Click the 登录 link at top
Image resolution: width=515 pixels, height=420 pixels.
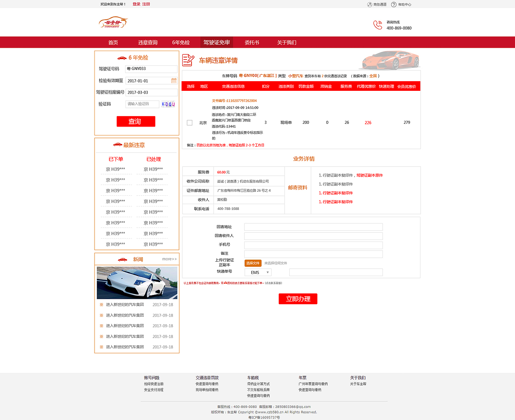(136, 4)
